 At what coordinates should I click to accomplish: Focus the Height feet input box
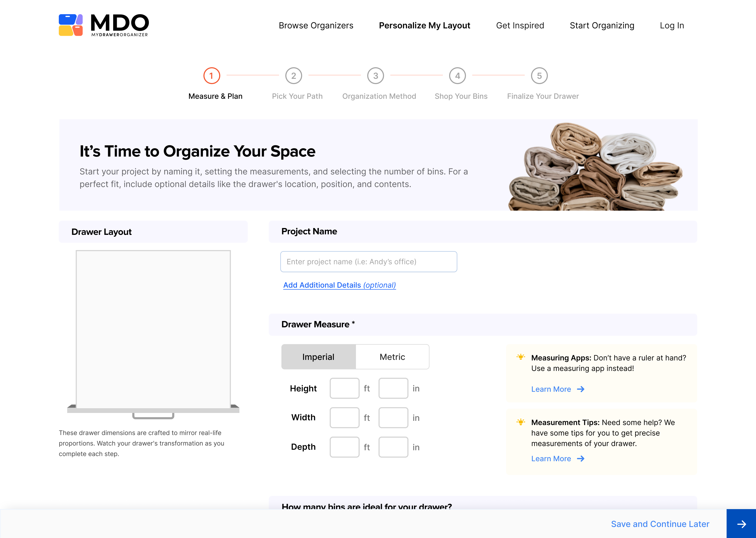(344, 388)
